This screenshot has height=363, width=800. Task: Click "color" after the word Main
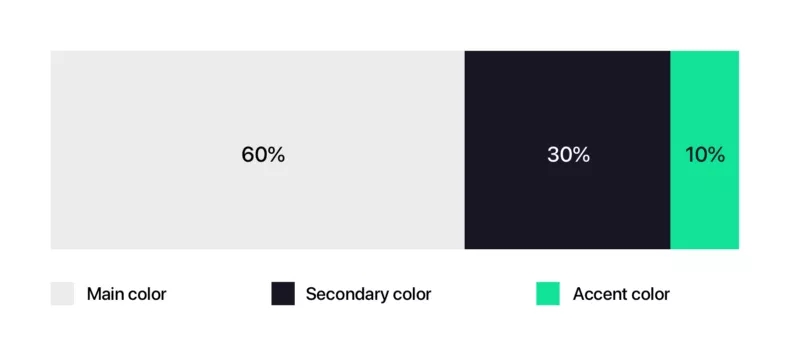tap(146, 294)
